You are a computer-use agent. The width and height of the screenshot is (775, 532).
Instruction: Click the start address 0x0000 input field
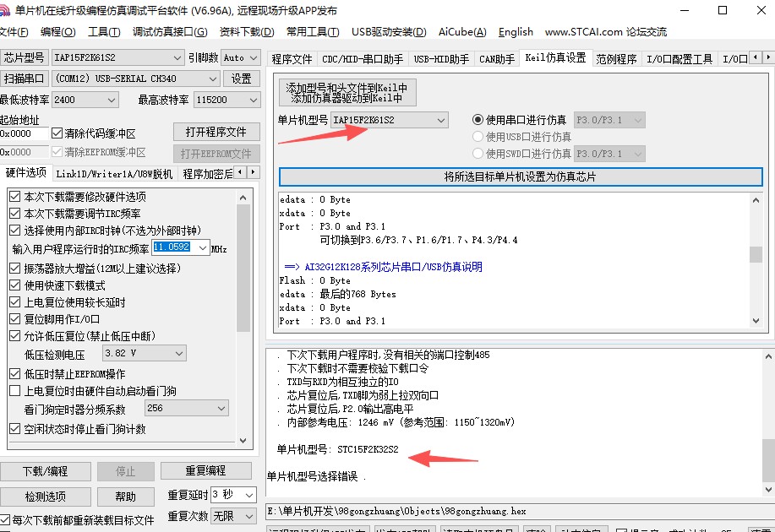tap(24, 133)
